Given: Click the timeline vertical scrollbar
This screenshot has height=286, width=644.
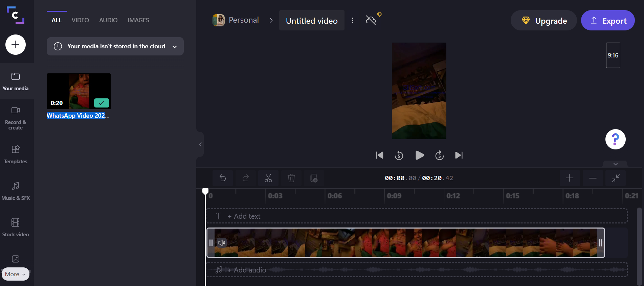Looking at the screenshot, I should coord(639,247).
